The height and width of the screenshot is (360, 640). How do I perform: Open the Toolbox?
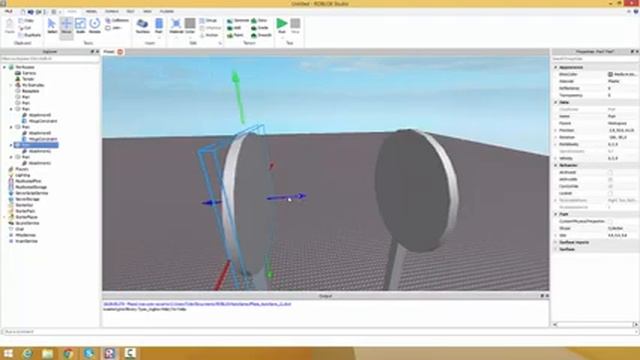142,26
